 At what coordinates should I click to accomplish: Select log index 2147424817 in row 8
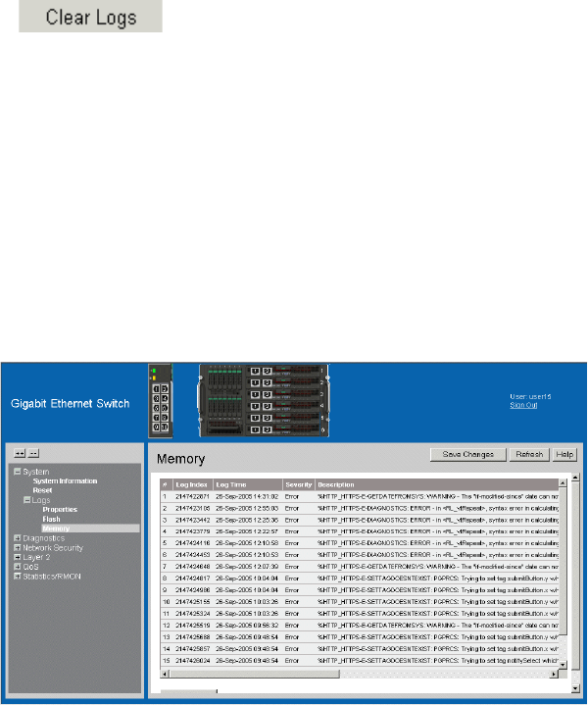coord(192,579)
